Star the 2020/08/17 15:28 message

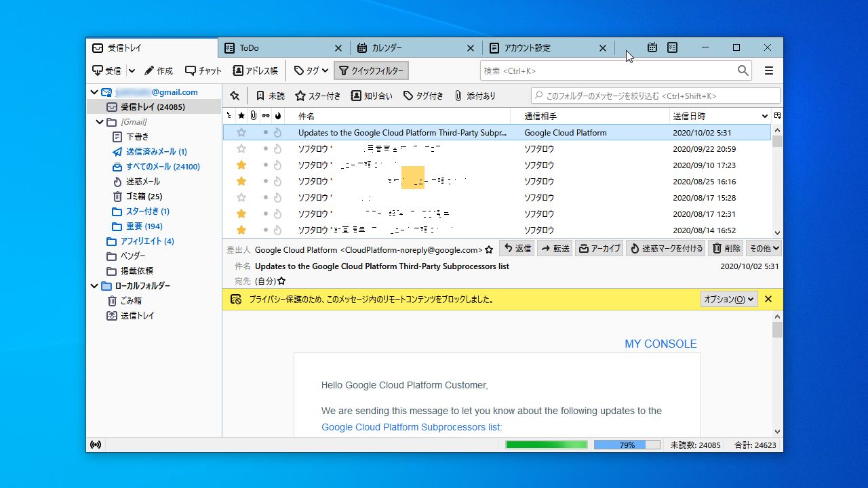[x=241, y=198]
